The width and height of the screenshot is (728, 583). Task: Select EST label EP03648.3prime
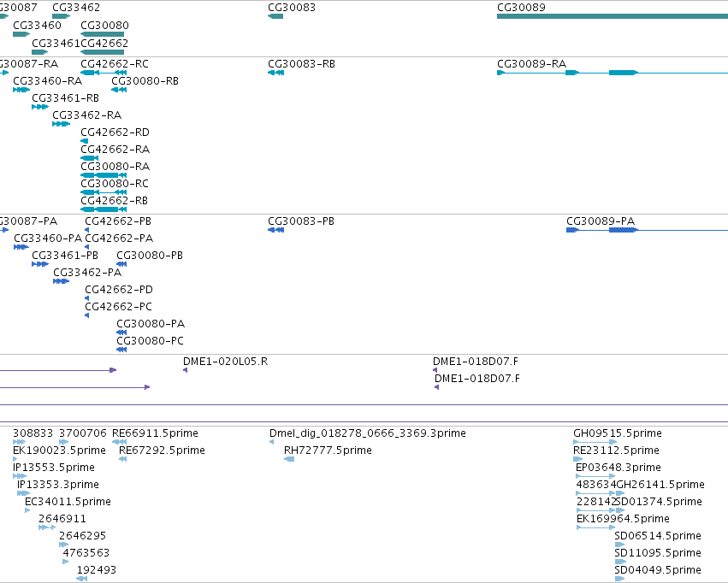(619, 468)
